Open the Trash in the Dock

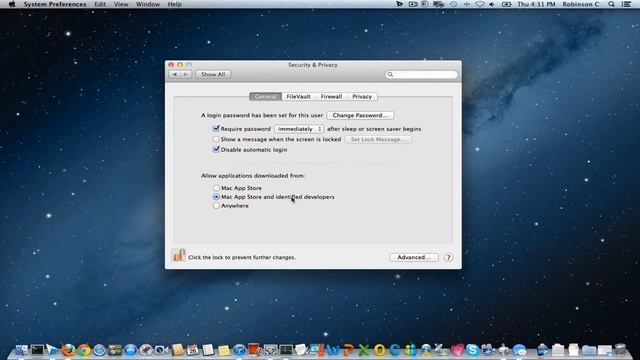(x=620, y=350)
